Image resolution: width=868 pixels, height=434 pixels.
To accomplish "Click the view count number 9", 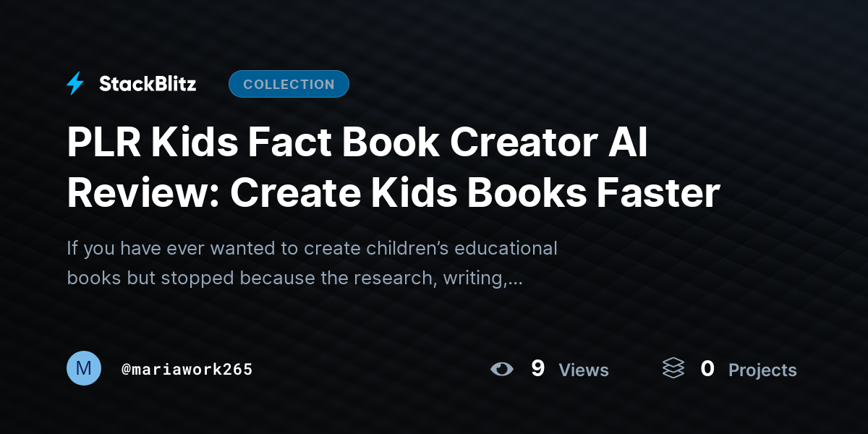I will (x=537, y=369).
